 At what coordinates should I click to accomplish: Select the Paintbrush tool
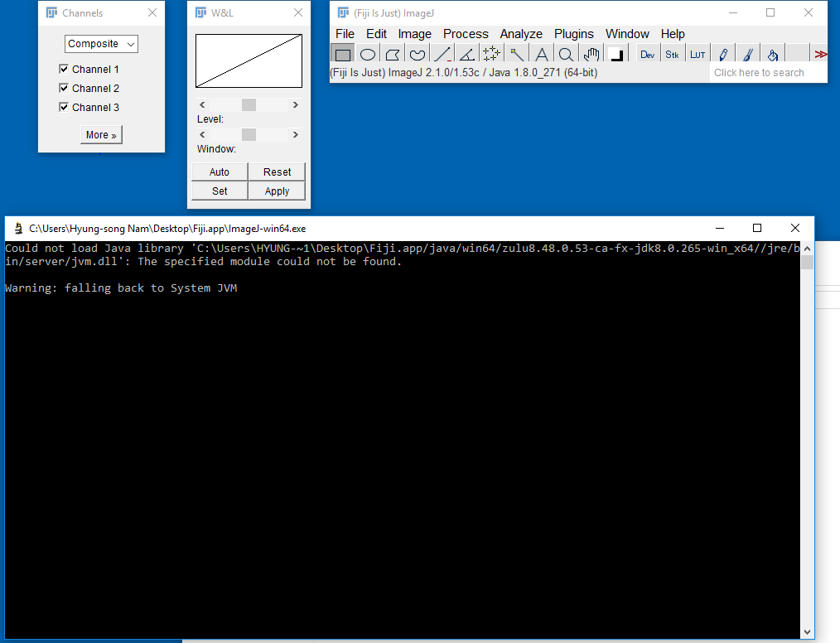tap(748, 54)
